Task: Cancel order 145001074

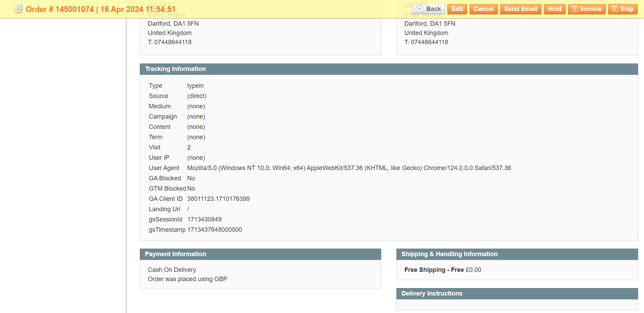Action: [x=484, y=9]
